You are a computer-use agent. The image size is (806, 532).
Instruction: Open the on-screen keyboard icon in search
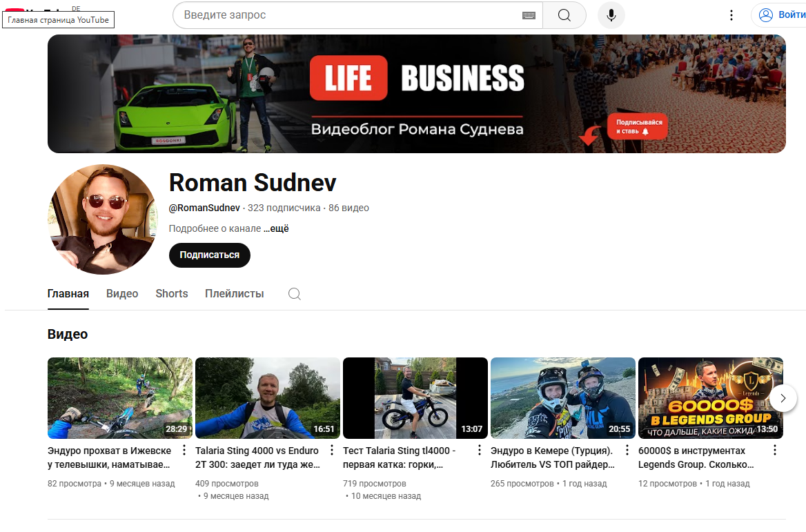click(529, 15)
